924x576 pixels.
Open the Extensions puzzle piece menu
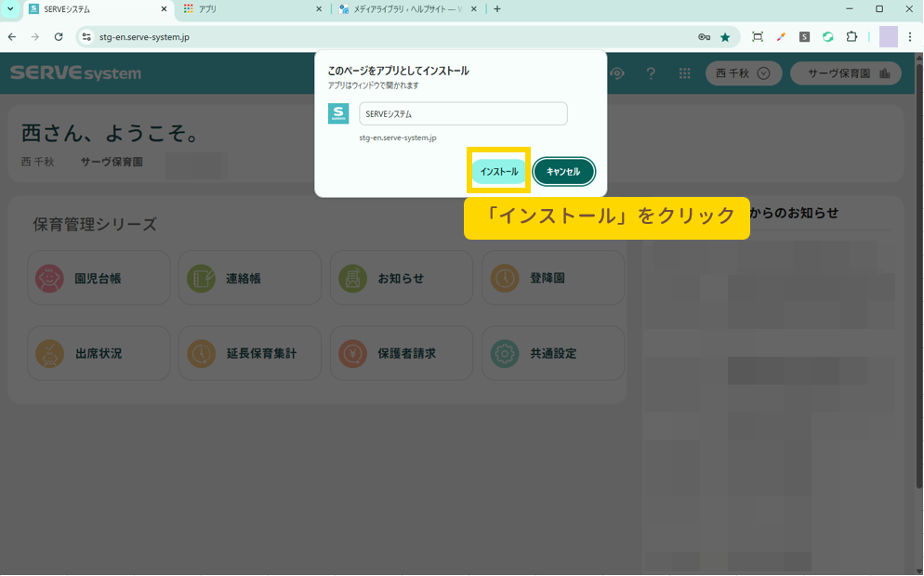pyautogui.click(x=851, y=37)
